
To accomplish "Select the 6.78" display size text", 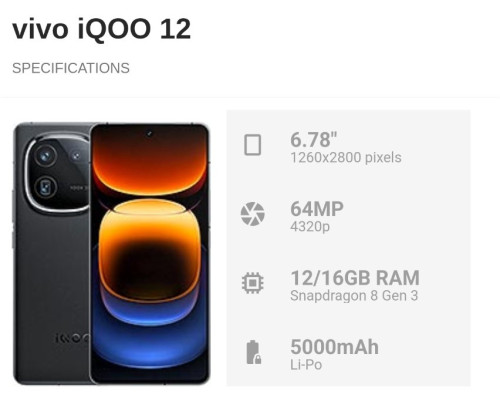I will pos(314,140).
